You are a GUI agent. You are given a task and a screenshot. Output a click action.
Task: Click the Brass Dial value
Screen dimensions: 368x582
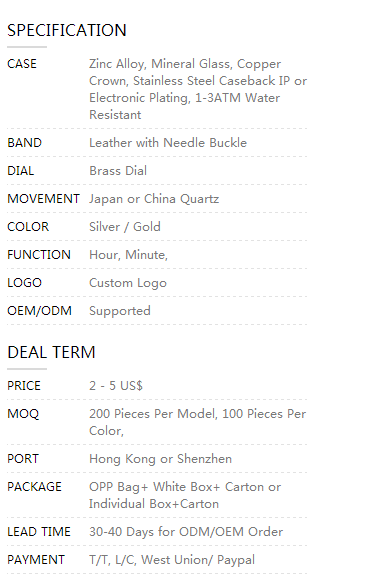tap(118, 171)
